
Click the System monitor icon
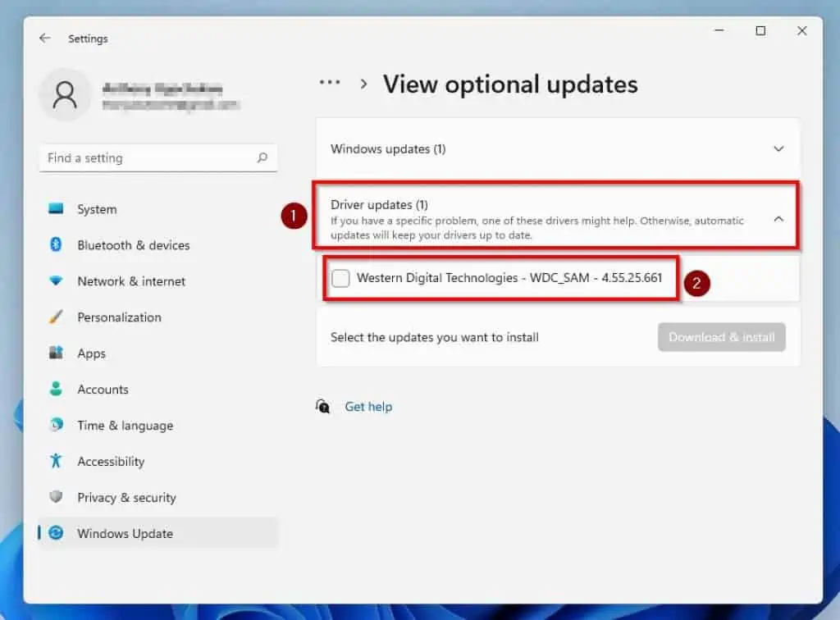click(56, 208)
